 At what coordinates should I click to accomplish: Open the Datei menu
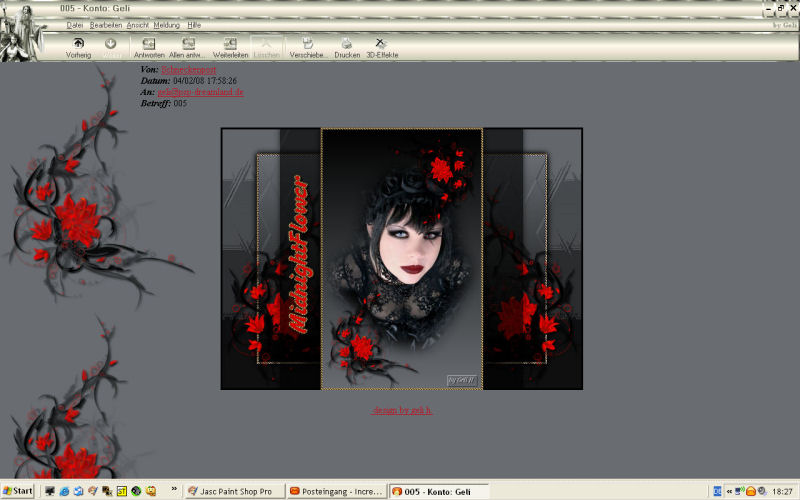(74, 24)
